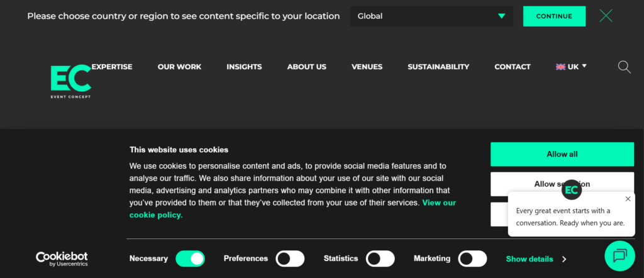
Task: Expand Show details chevron
Action: (564, 259)
